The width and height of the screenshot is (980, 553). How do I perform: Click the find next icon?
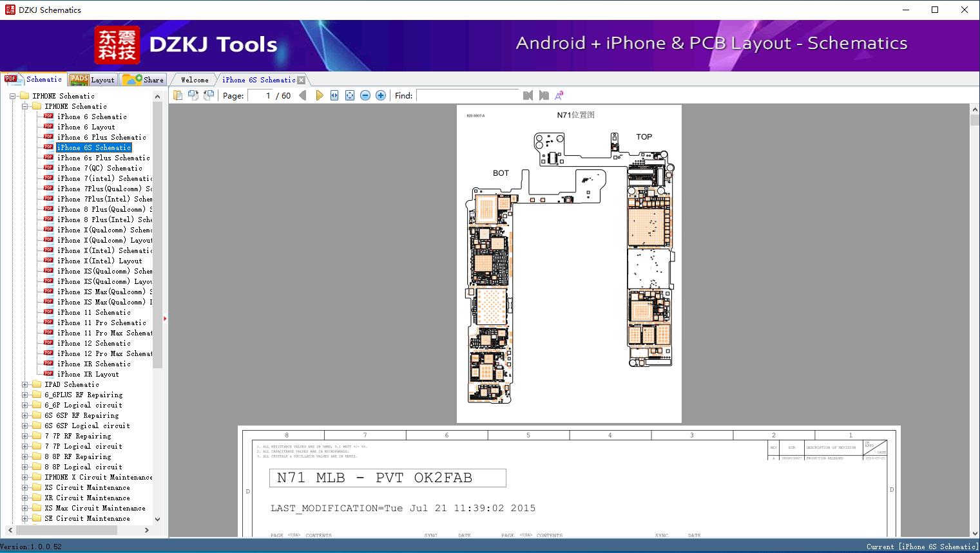click(544, 95)
